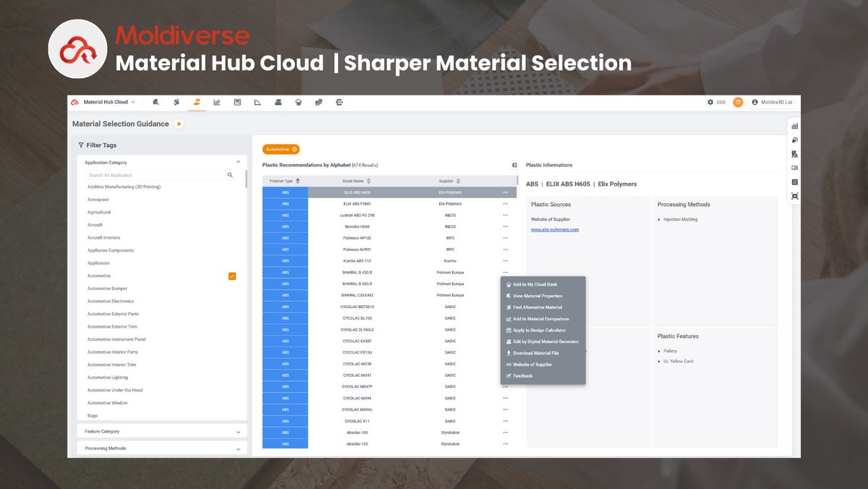Screen dimensions: 868x489
Task: Select the Aircraft Interiors category
Action: tap(103, 237)
